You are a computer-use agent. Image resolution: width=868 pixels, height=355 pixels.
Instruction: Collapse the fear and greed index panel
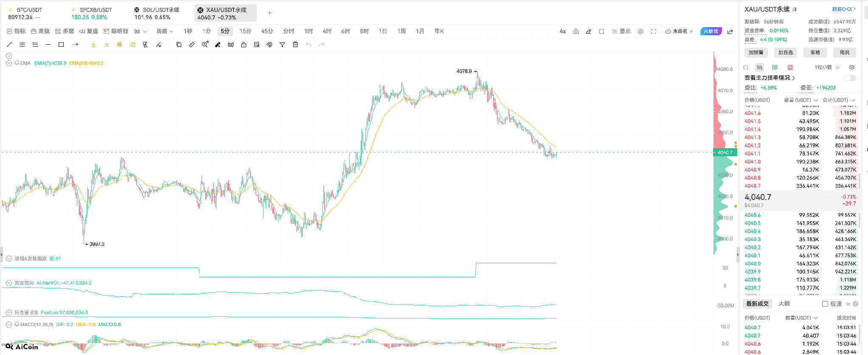click(9, 258)
